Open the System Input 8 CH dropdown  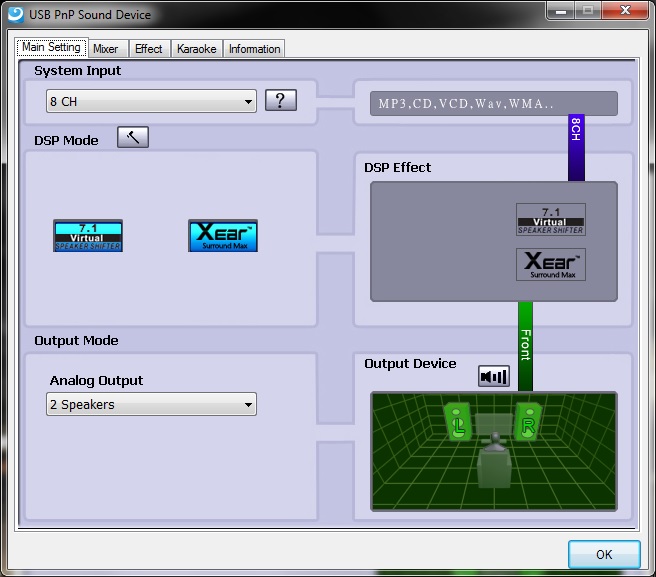(x=151, y=101)
